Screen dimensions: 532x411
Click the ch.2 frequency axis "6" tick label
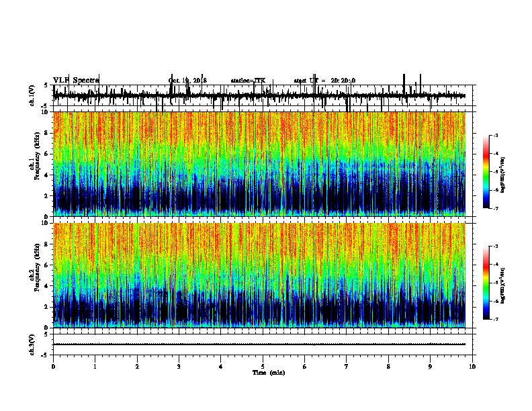(48, 265)
